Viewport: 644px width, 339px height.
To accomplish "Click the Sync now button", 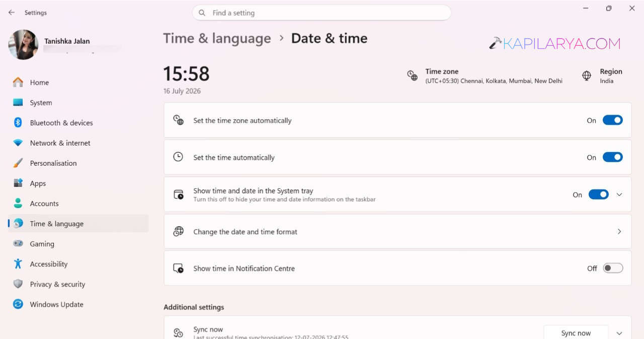I will click(576, 332).
